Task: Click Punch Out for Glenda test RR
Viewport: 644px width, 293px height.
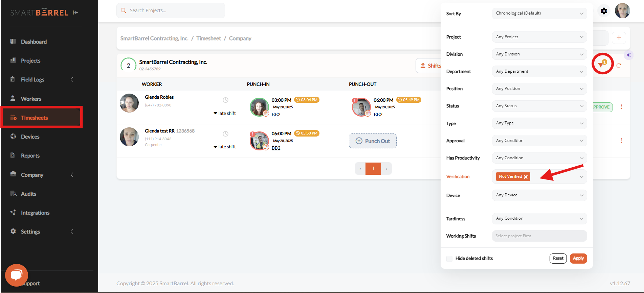Action: [x=373, y=141]
